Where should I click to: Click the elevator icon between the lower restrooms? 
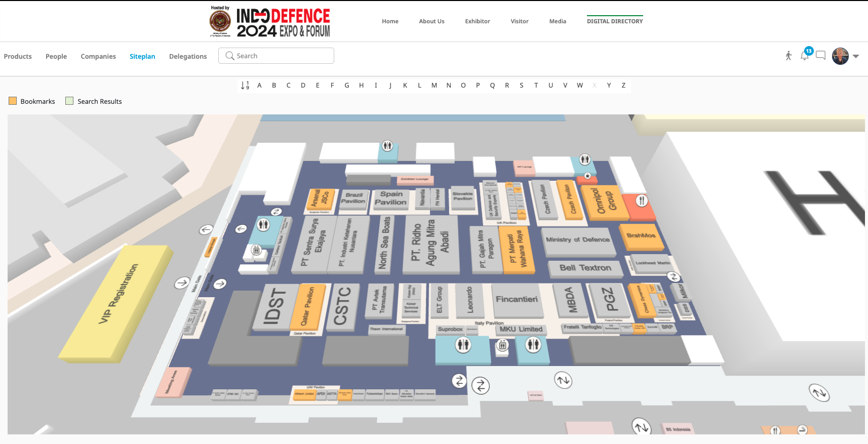pos(502,346)
